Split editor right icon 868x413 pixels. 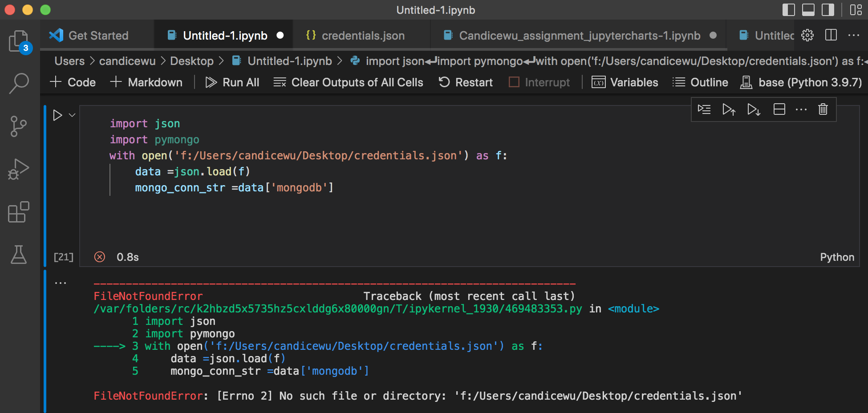tap(831, 35)
